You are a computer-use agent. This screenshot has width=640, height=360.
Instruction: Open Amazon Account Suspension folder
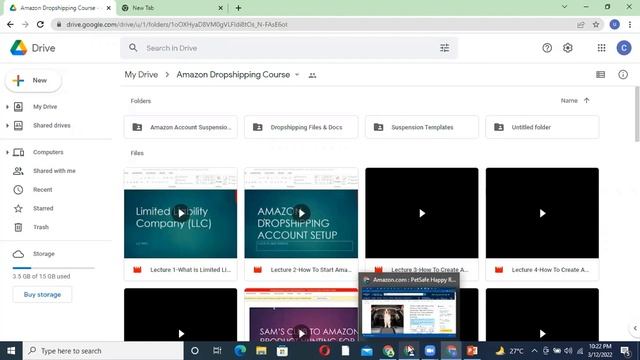181,127
